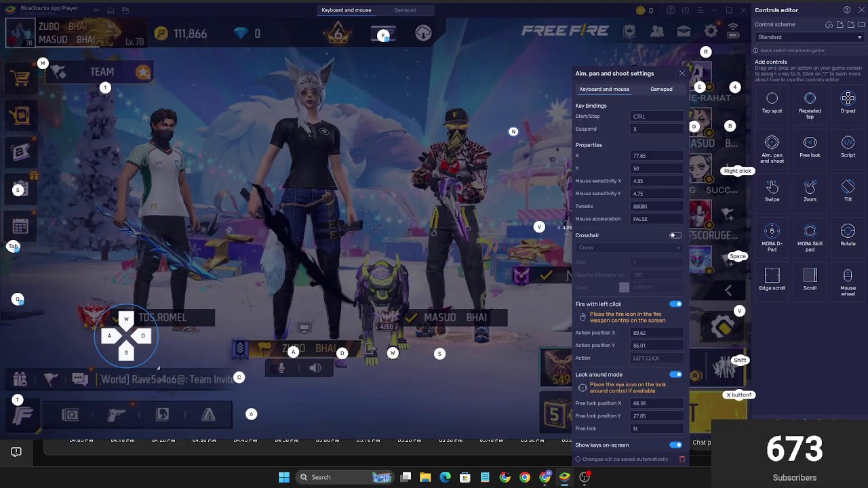Select top bar Keyboard and mouse tab
The height and width of the screenshot is (488, 868).
pyautogui.click(x=346, y=10)
